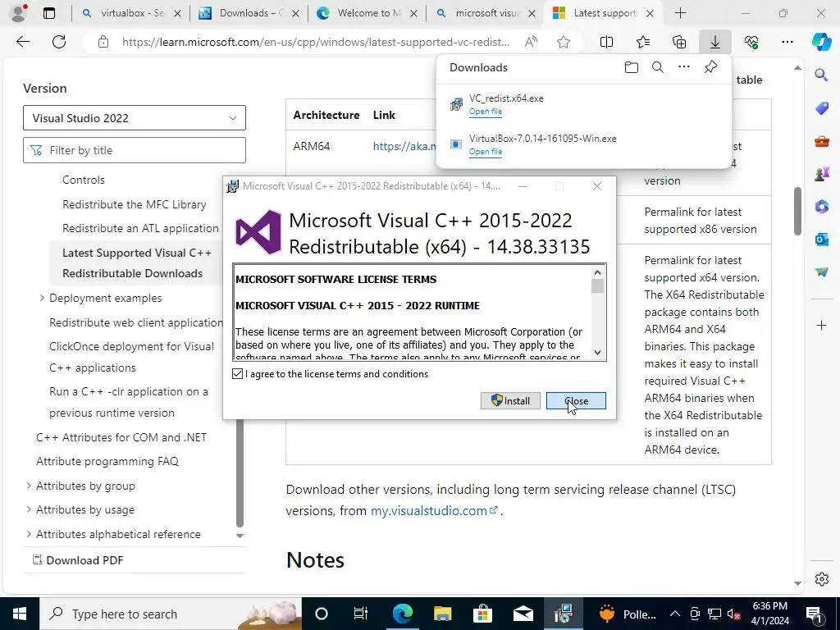Open the sidebar Tools briefcase icon
The image size is (840, 630).
821,141
